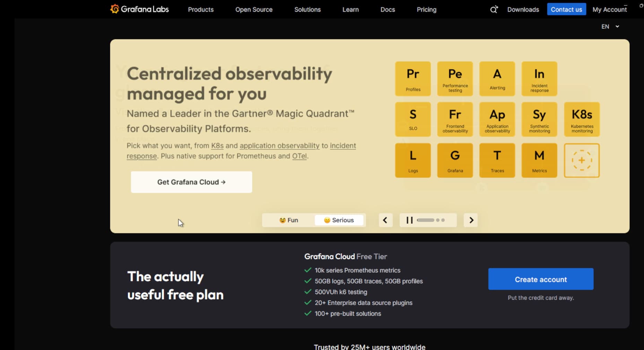Open the Downloads link
This screenshot has width=644, height=350.
(523, 9)
